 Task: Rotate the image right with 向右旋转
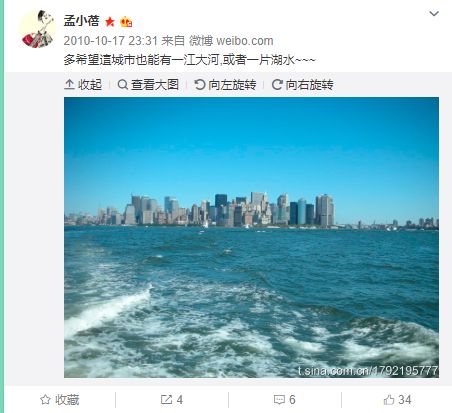[x=302, y=85]
